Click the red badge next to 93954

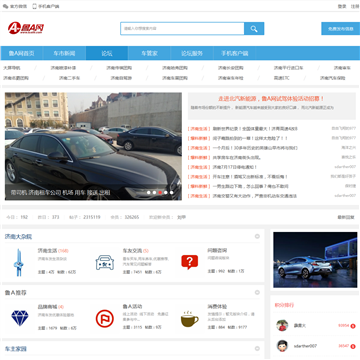click(x=353, y=326)
